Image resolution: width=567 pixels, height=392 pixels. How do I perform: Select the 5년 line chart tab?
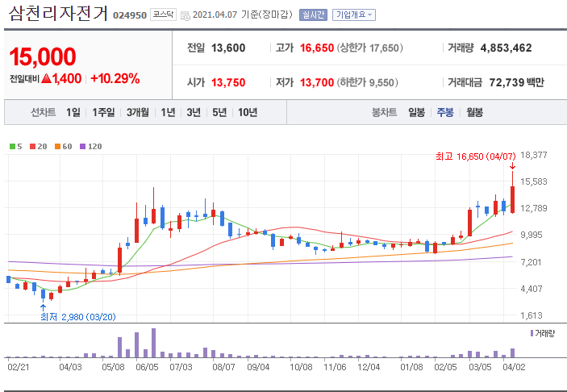pos(219,112)
